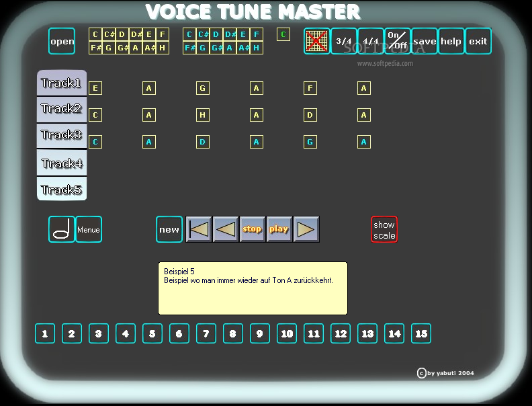Image resolution: width=532 pixels, height=406 pixels.
Task: Load example number 15
Action: pos(421,333)
